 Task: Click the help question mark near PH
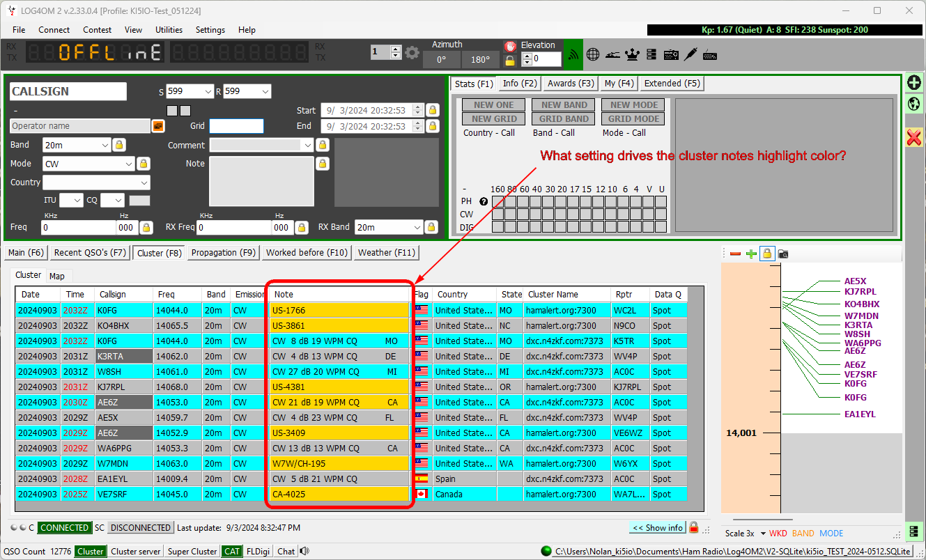coord(484,201)
